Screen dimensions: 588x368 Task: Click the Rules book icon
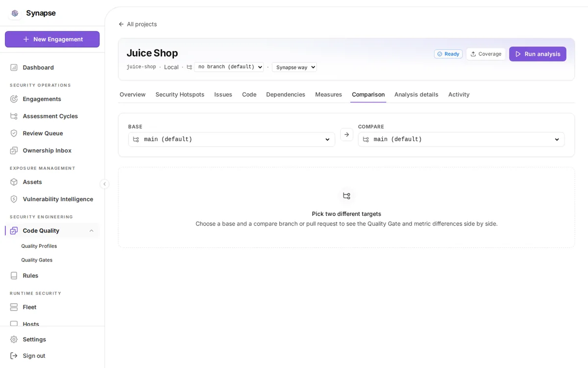pyautogui.click(x=14, y=276)
